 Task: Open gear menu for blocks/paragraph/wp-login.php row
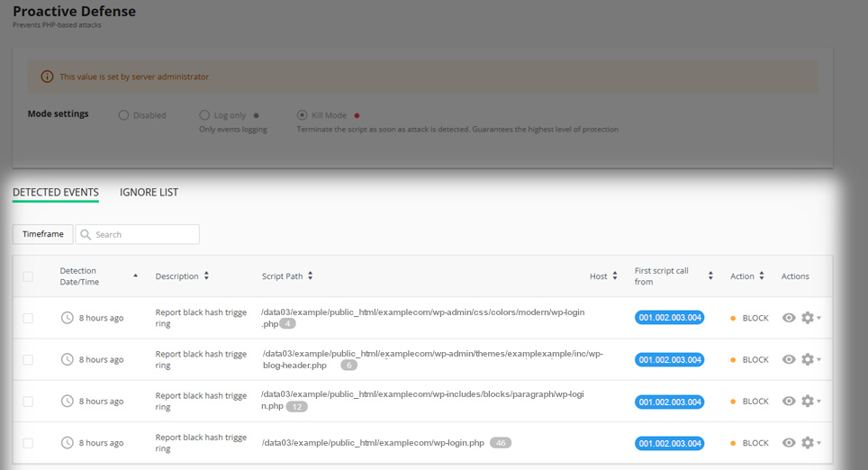[x=810, y=401]
